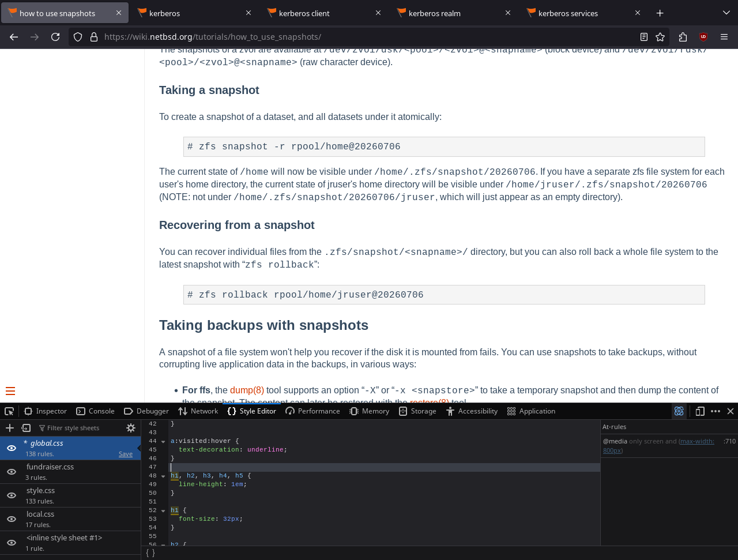This screenshot has height=560, width=738.
Task: Click the element picker icon in devtools
Action: pos(9,411)
